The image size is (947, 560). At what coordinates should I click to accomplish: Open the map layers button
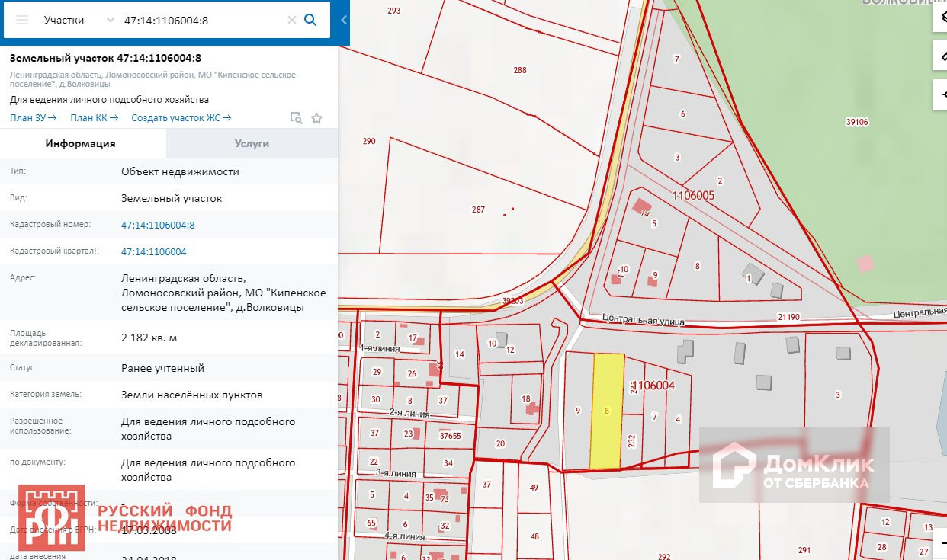[x=939, y=20]
